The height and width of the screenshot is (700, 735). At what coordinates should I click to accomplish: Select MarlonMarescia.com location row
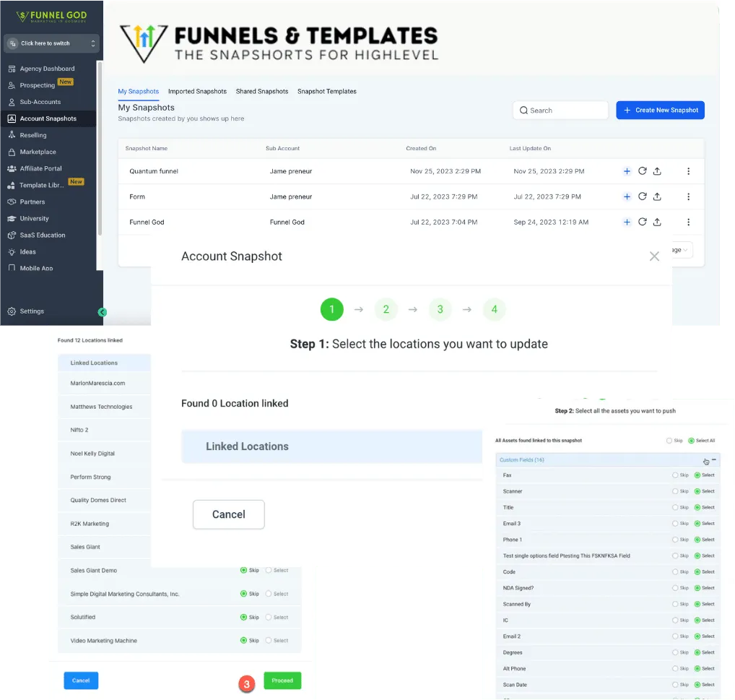[x=104, y=383]
